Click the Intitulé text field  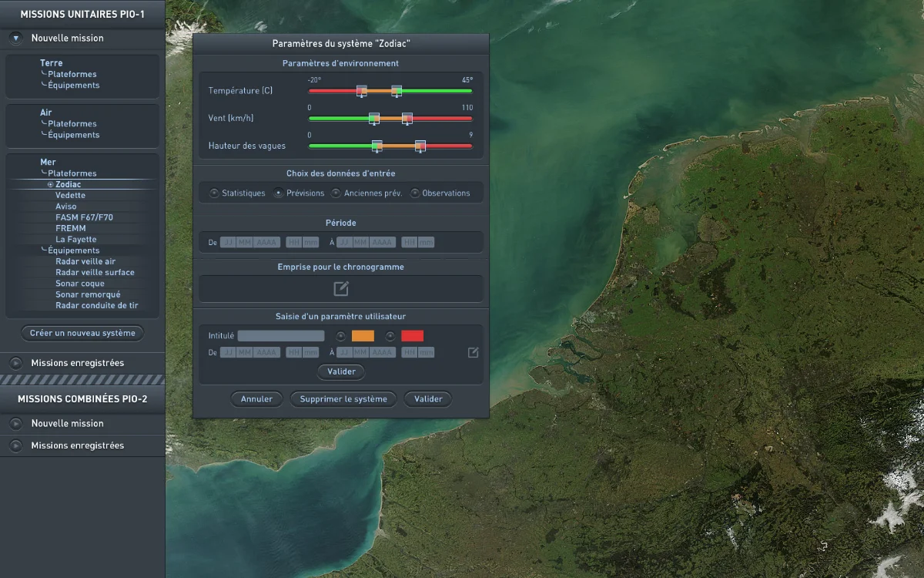pyautogui.click(x=281, y=336)
